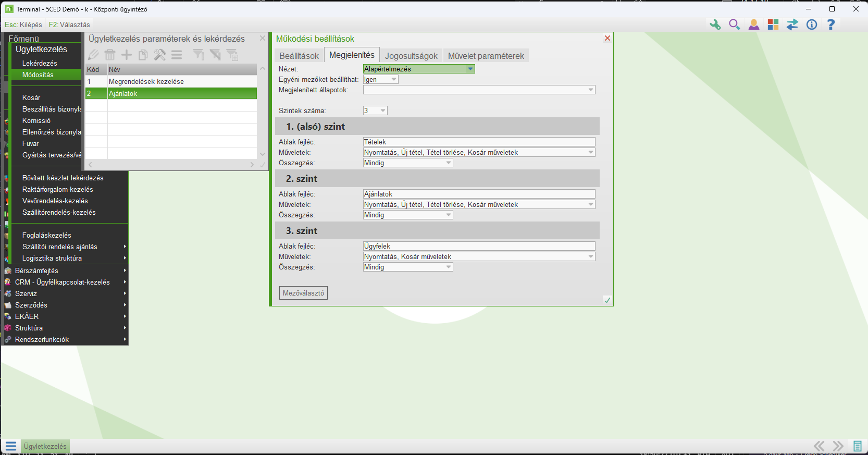The image size is (868, 455).
Task: Click the funnel filter icon
Action: click(199, 55)
